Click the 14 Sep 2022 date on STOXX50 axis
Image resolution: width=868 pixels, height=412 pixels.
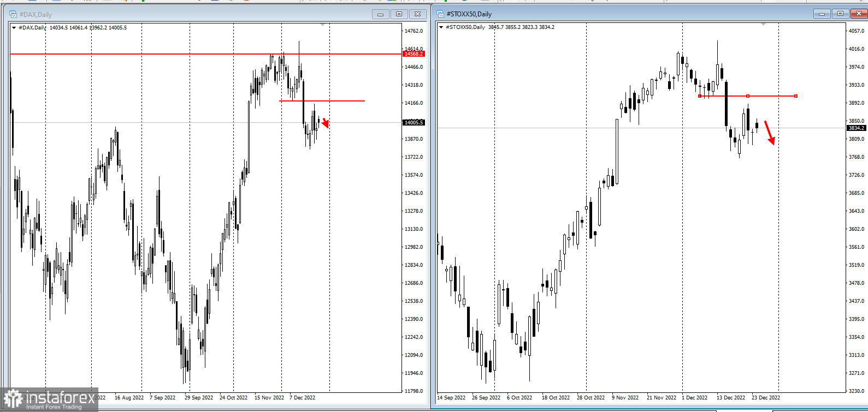pos(451,398)
